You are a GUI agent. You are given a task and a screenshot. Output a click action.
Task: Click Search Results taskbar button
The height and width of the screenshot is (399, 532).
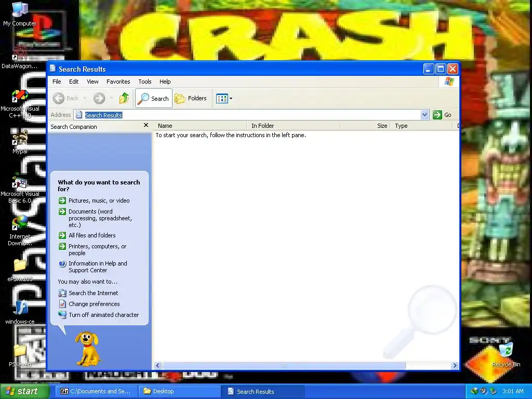click(x=262, y=391)
